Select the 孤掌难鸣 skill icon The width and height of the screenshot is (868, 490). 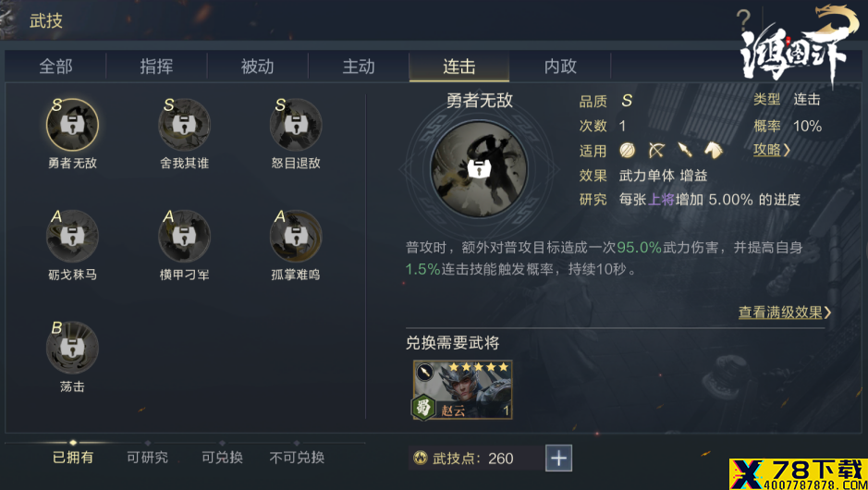[x=296, y=237]
